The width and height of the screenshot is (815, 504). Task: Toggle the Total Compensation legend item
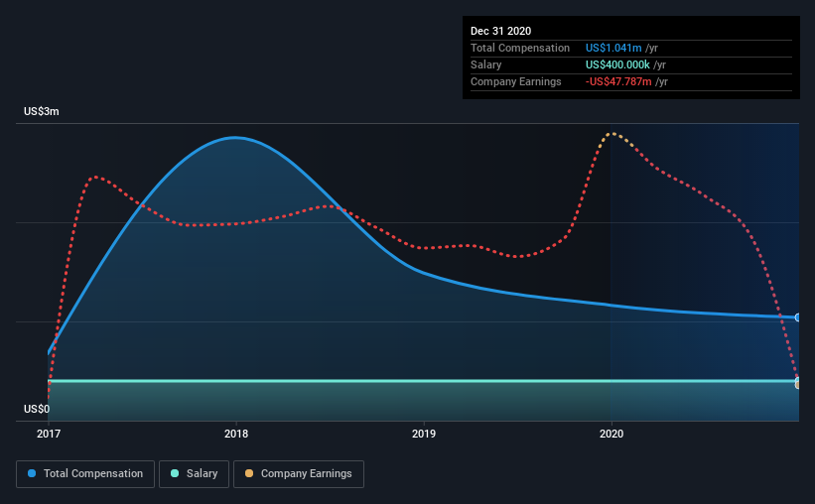85,474
